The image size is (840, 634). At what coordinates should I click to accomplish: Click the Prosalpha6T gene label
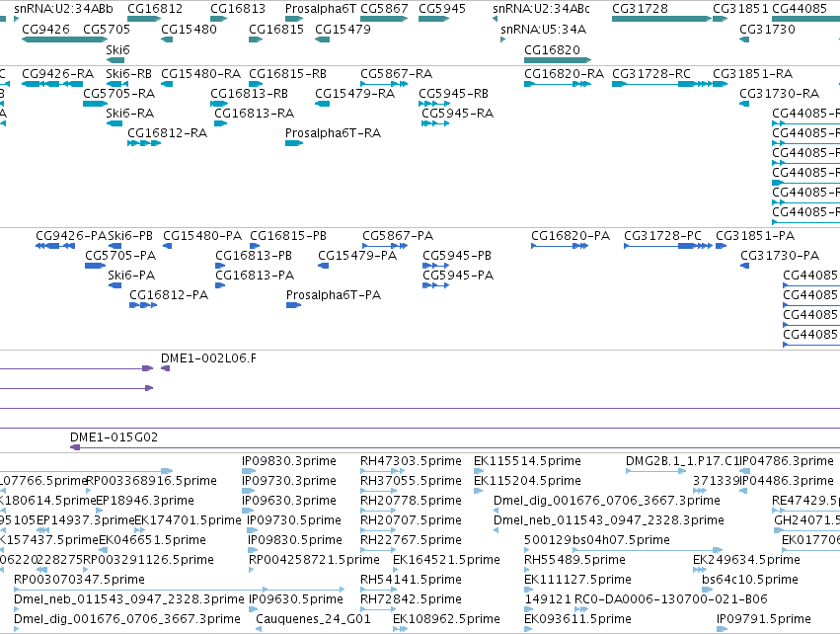pyautogui.click(x=321, y=9)
